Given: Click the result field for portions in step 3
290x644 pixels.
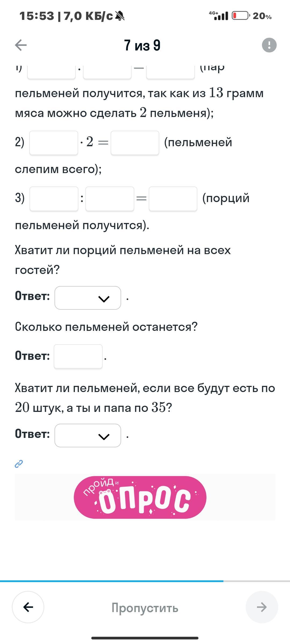Looking at the screenshot, I should [173, 199].
